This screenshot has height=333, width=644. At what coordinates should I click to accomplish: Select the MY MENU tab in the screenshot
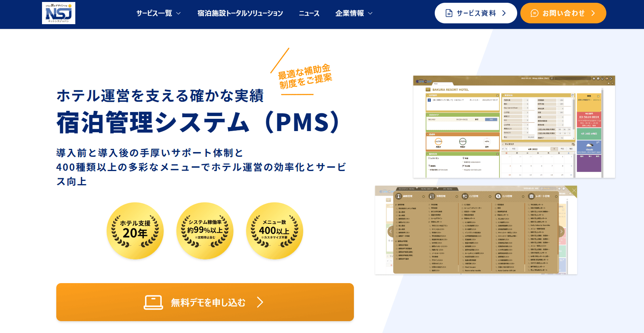pos(447,189)
